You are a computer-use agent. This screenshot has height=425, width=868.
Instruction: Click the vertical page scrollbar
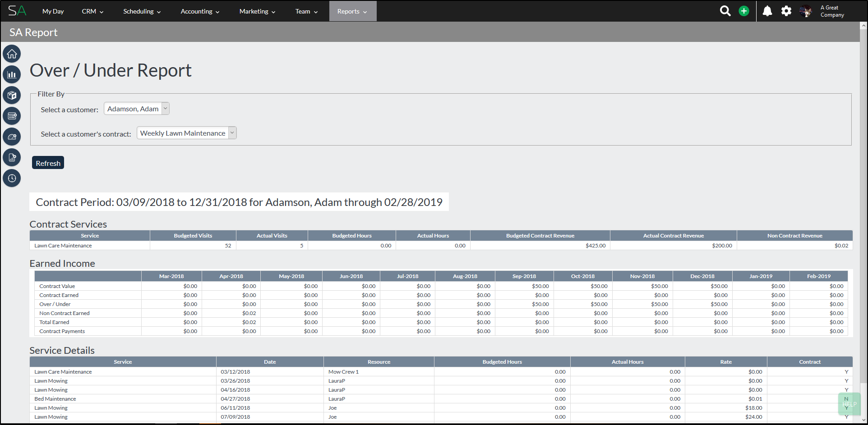pos(863,203)
